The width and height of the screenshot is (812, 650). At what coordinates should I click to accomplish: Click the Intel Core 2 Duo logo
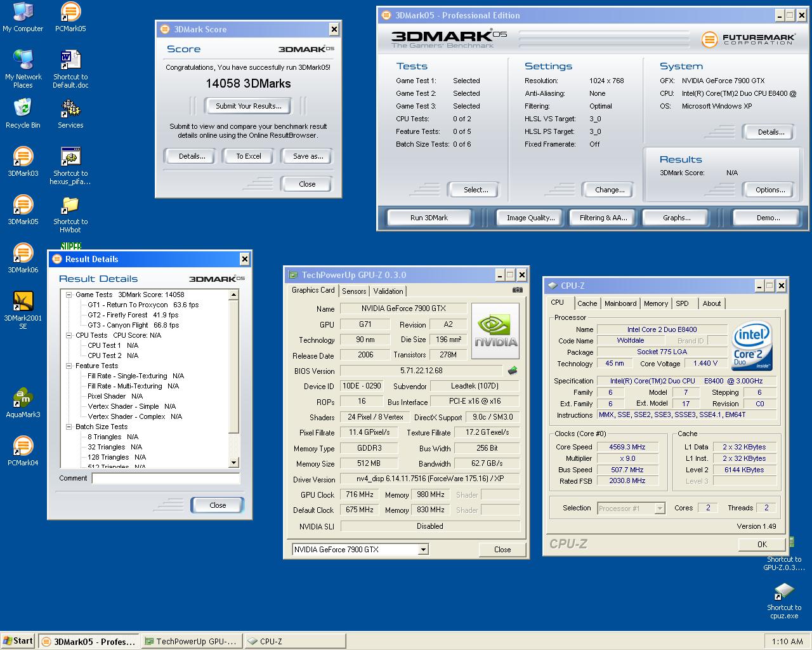(752, 347)
